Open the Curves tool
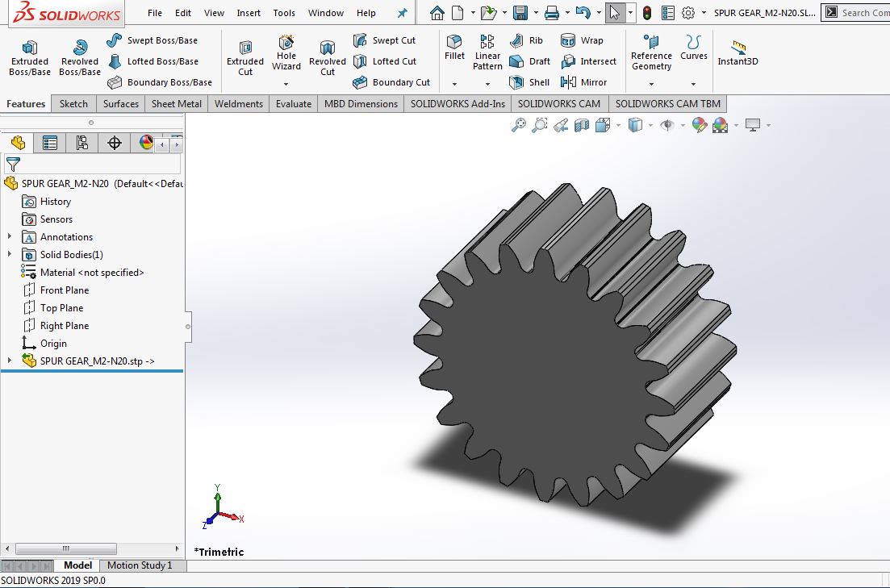 [x=694, y=48]
